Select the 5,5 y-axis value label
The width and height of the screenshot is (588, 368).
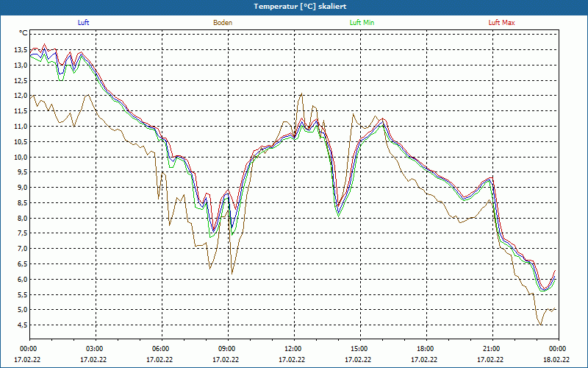[x=19, y=294]
